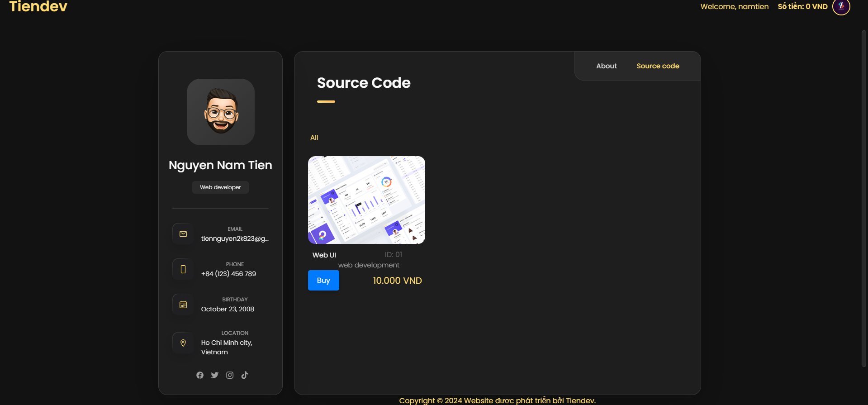Click the +84 (123) 456 789 number

(x=228, y=274)
